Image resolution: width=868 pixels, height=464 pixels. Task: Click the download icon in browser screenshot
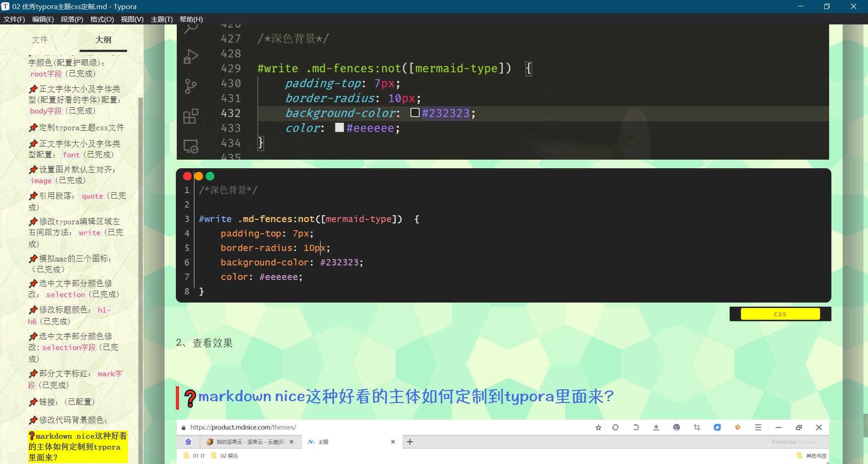tap(656, 427)
